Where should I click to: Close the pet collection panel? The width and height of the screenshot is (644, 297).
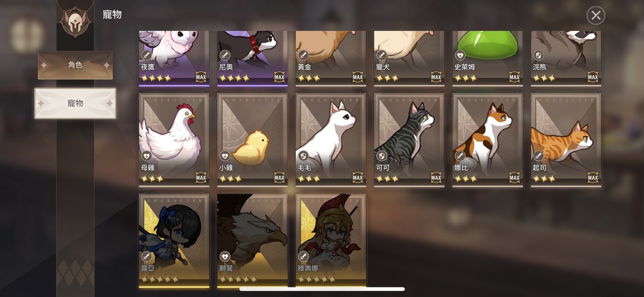coord(595,16)
